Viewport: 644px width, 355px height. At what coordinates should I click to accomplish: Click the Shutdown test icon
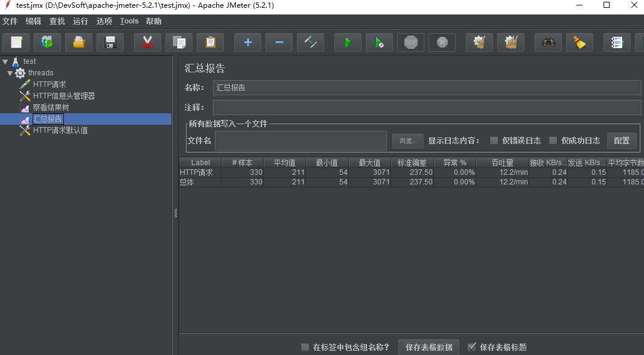click(x=442, y=42)
